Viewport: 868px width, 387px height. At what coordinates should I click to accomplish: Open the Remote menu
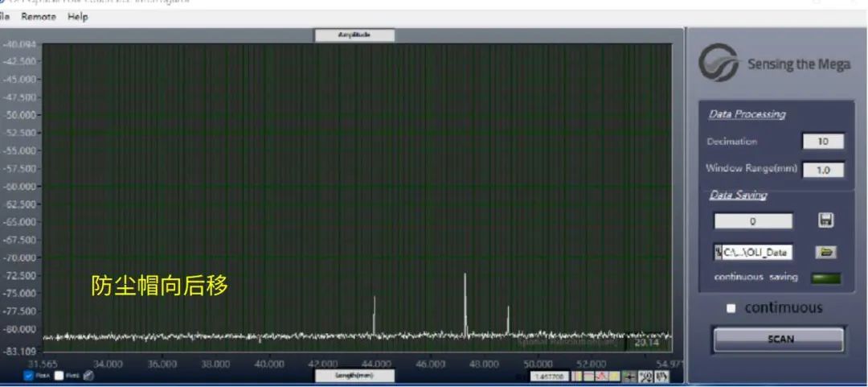pos(39,17)
